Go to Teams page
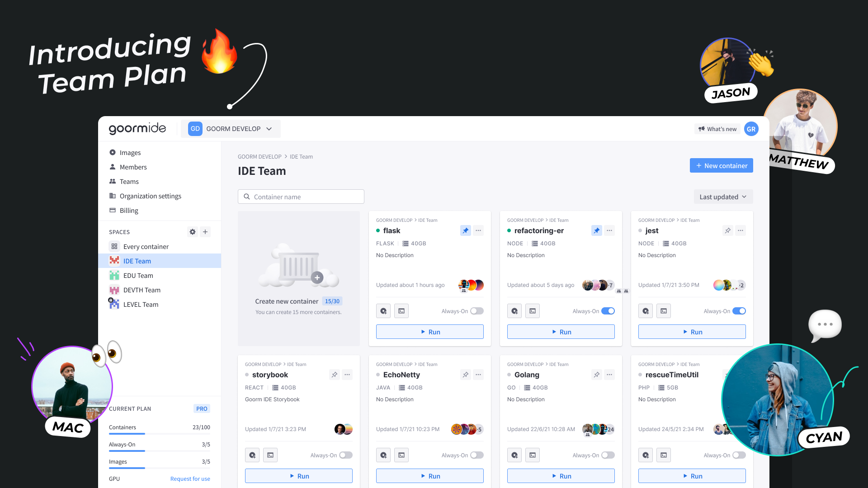The width and height of the screenshot is (868, 488). [160, 182]
